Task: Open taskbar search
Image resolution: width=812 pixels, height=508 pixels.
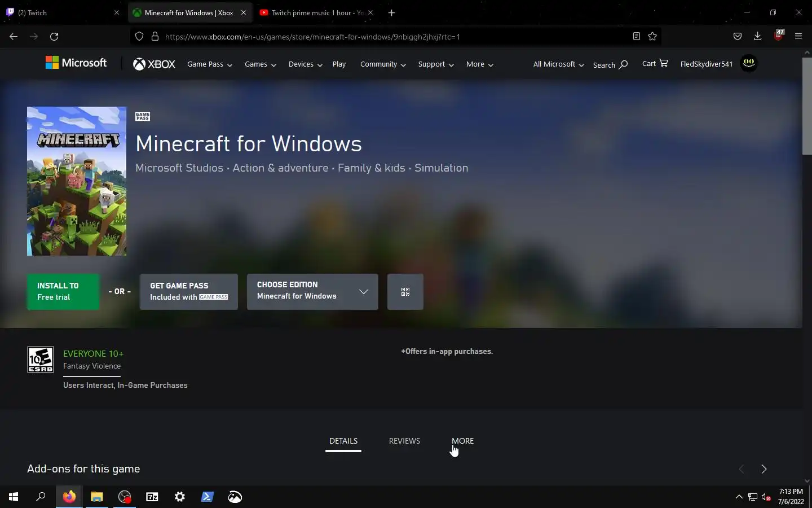Action: click(x=41, y=497)
